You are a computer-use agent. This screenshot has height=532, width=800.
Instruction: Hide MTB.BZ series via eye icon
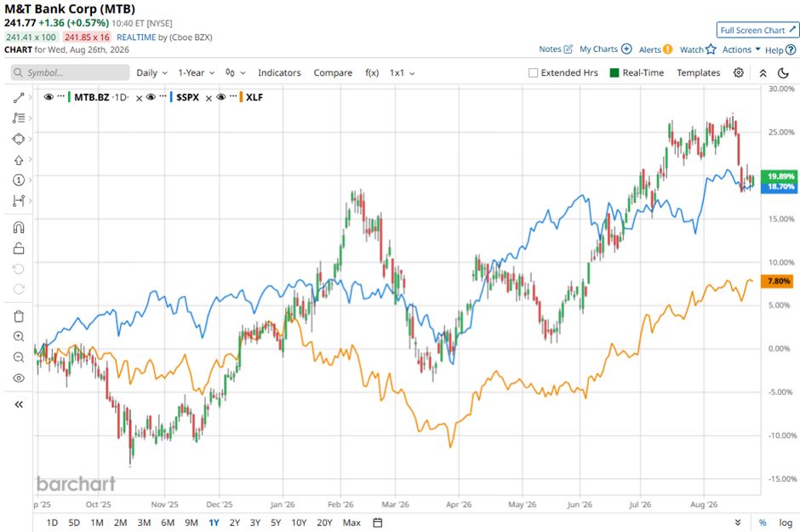(49, 97)
